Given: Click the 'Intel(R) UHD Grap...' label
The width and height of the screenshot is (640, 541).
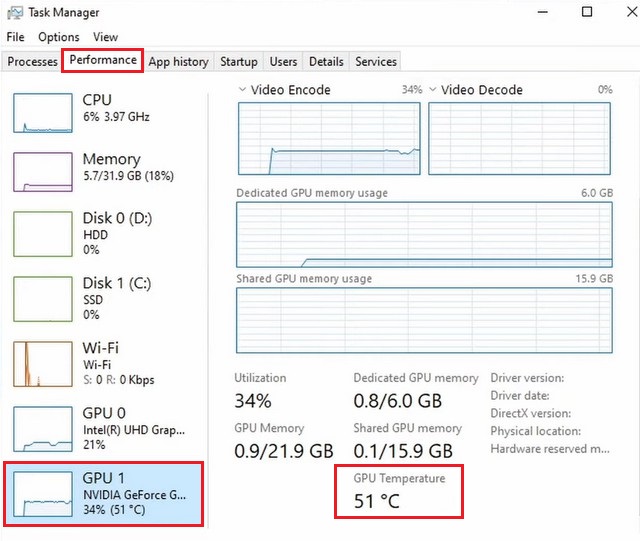Looking at the screenshot, I should (134, 430).
